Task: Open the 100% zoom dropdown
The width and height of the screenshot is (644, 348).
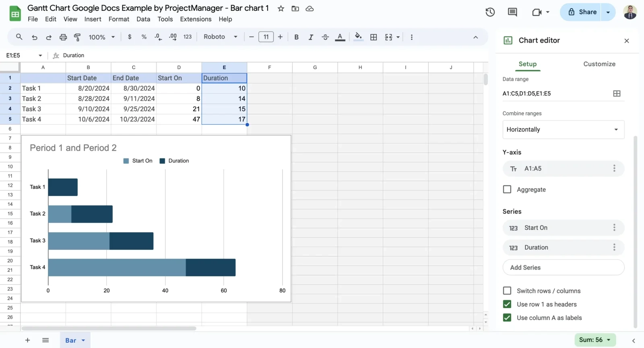Action: [102, 37]
